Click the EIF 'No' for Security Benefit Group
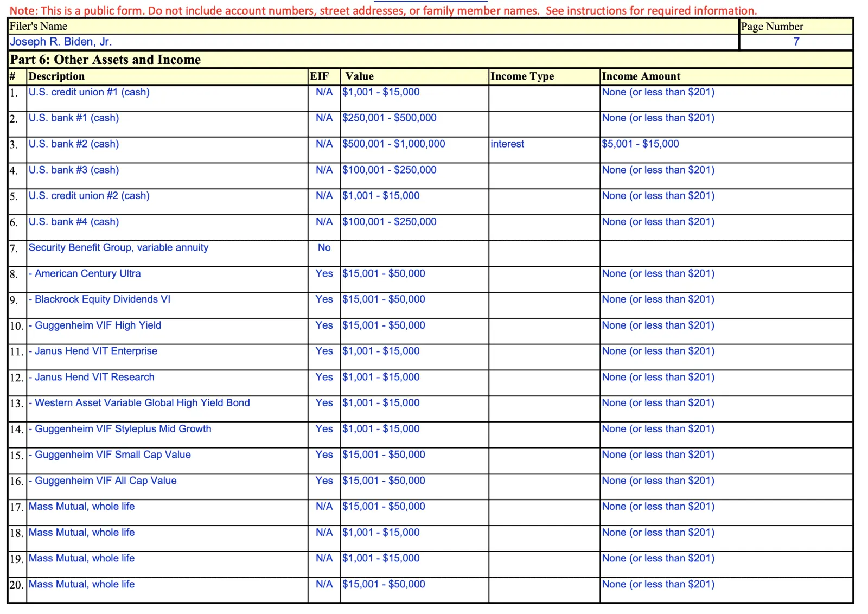868x614 pixels. point(324,248)
